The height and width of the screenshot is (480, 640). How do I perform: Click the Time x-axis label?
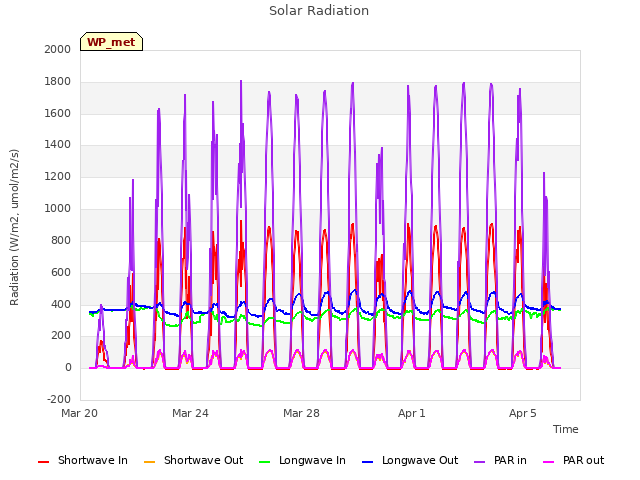(x=565, y=429)
